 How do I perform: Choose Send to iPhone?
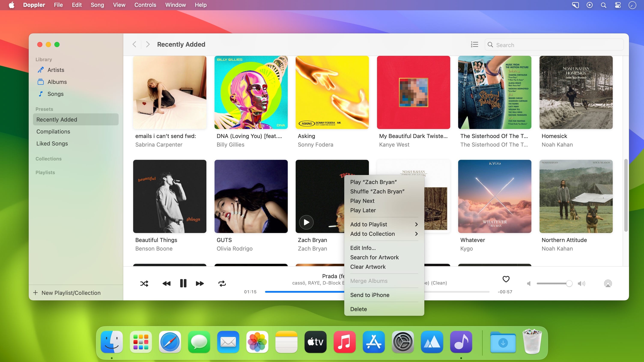[384, 295]
